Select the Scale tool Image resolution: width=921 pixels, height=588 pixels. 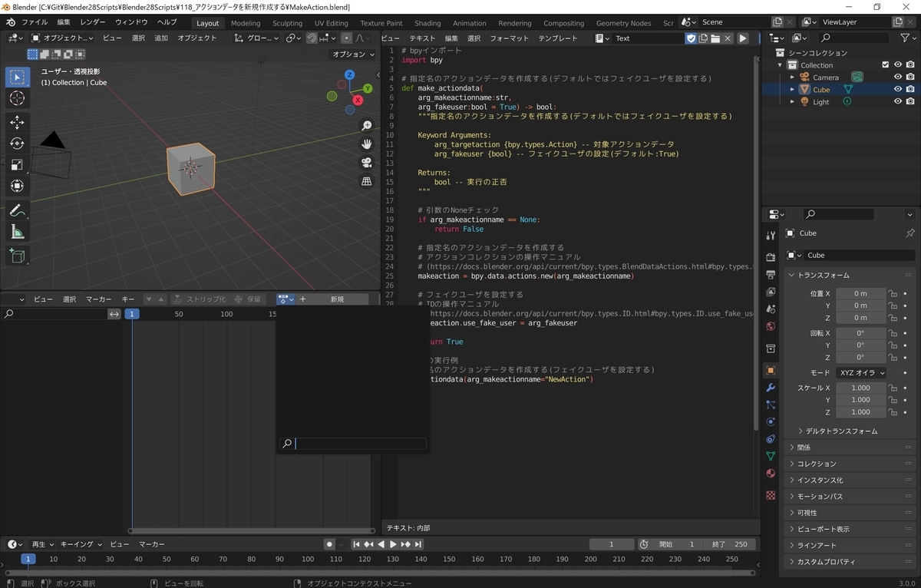[18, 164]
